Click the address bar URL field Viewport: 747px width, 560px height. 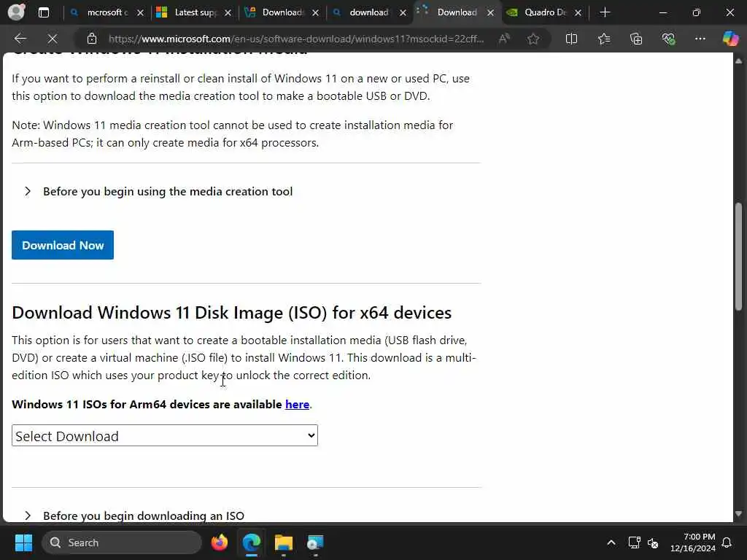[296, 39]
